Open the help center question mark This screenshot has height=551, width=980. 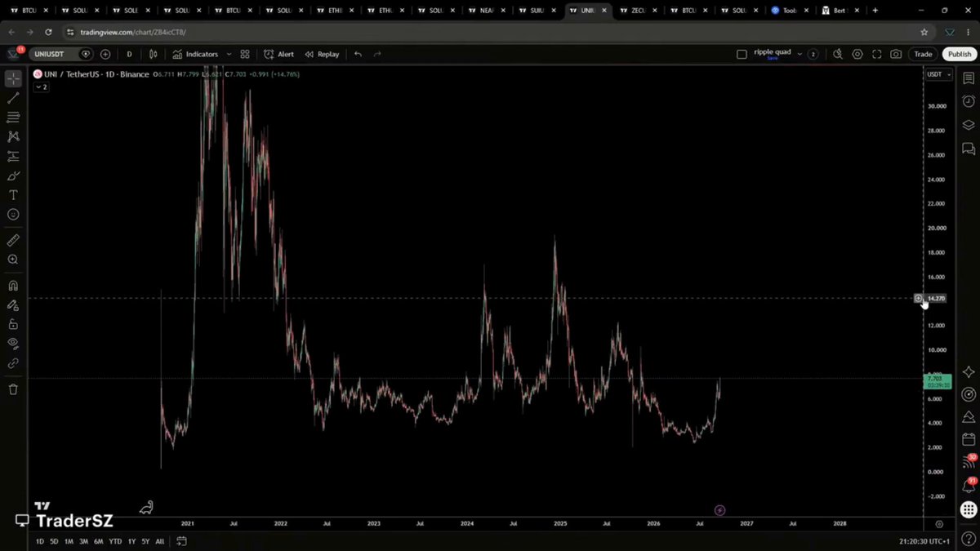pyautogui.click(x=969, y=540)
